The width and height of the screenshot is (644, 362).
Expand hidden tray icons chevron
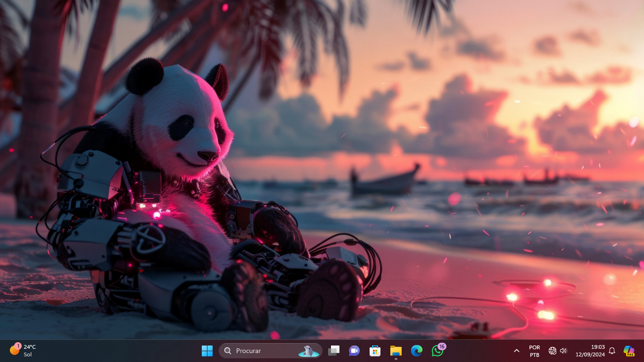[517, 351]
